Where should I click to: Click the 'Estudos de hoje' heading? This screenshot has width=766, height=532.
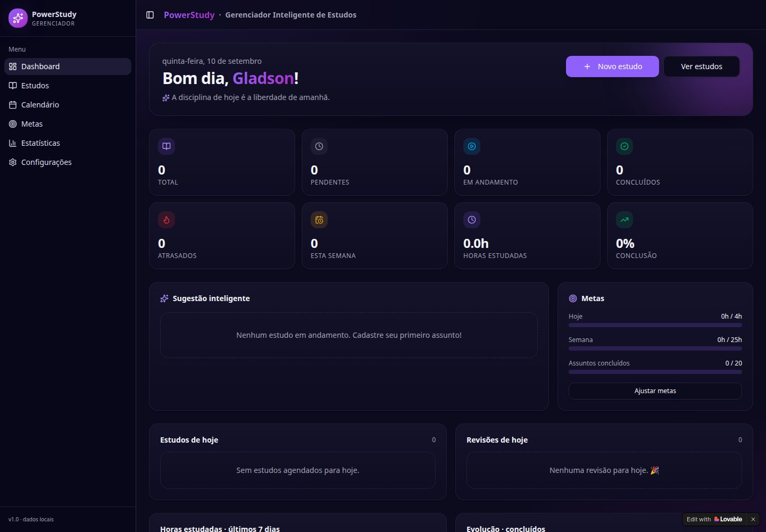point(189,440)
